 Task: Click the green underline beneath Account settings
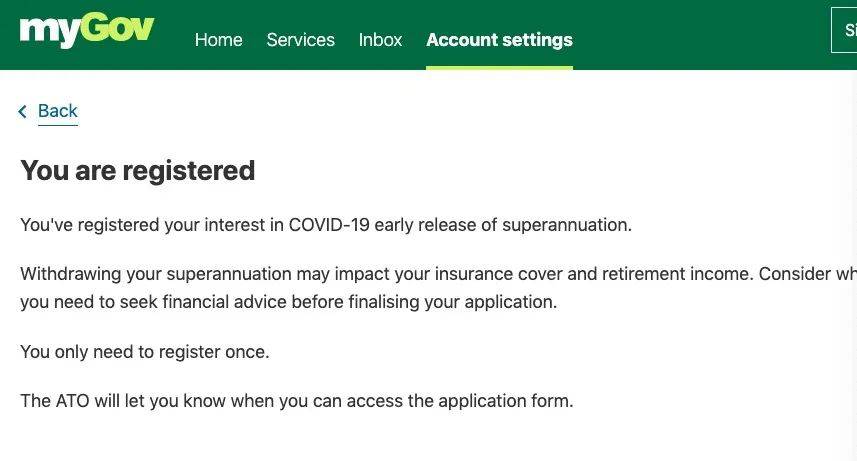(500, 68)
